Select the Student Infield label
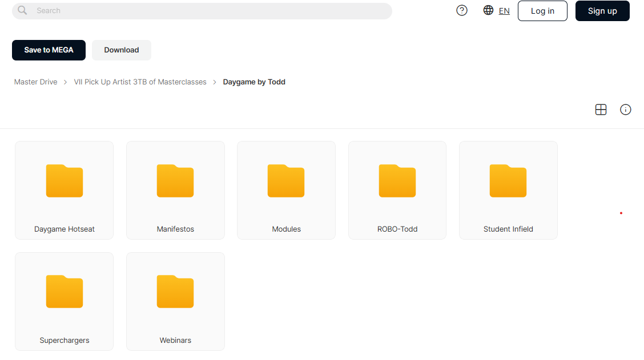This screenshot has width=644, height=360. coord(508,229)
